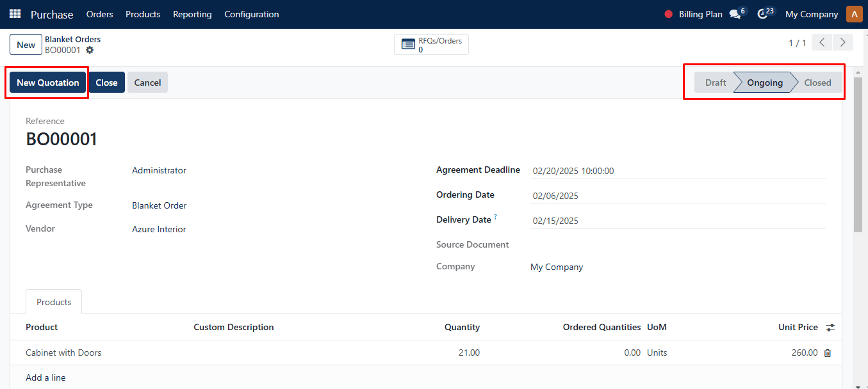Image resolution: width=868 pixels, height=389 pixels.
Task: Open the Reporting menu
Action: coord(192,14)
